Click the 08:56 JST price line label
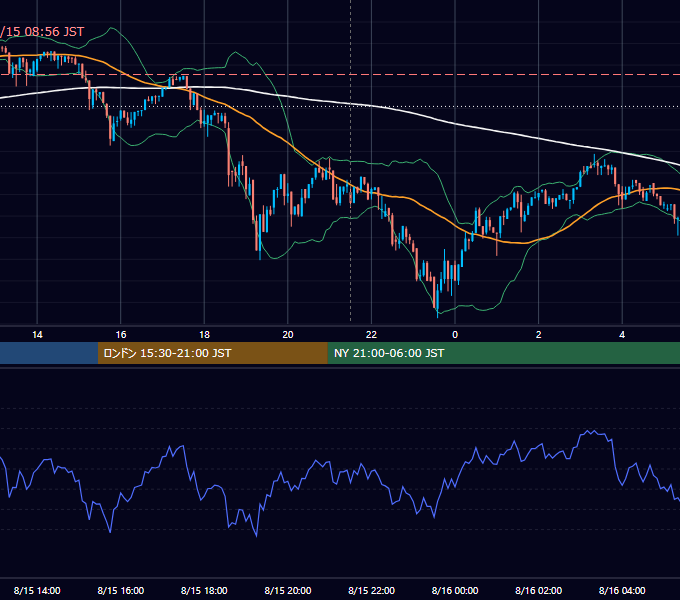Screen dimensions: 680x600 (42, 32)
